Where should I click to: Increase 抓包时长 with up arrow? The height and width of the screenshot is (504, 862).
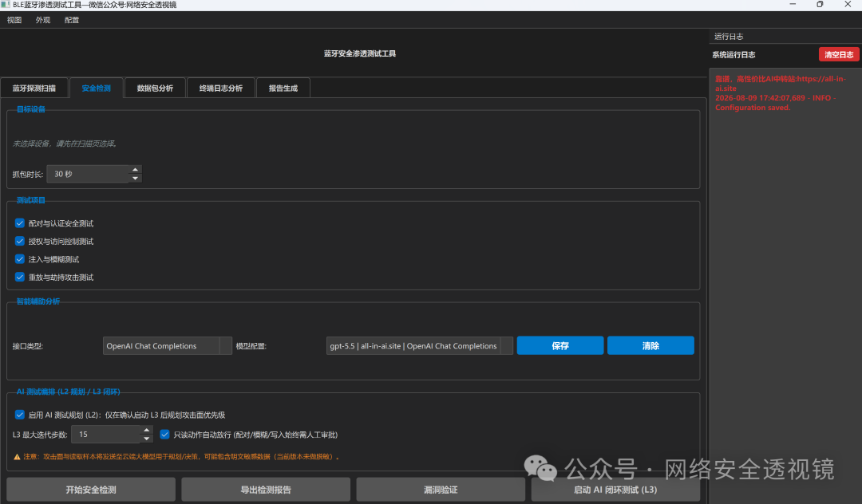[135, 170]
